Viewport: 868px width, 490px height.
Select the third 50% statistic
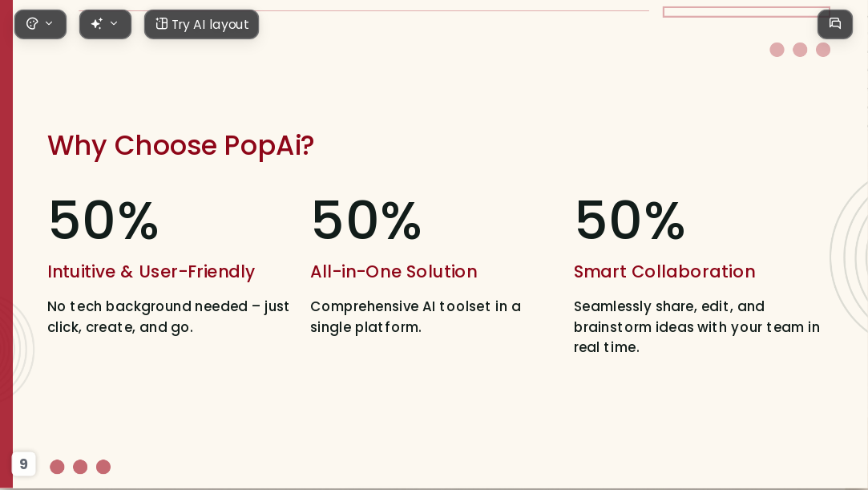click(630, 221)
